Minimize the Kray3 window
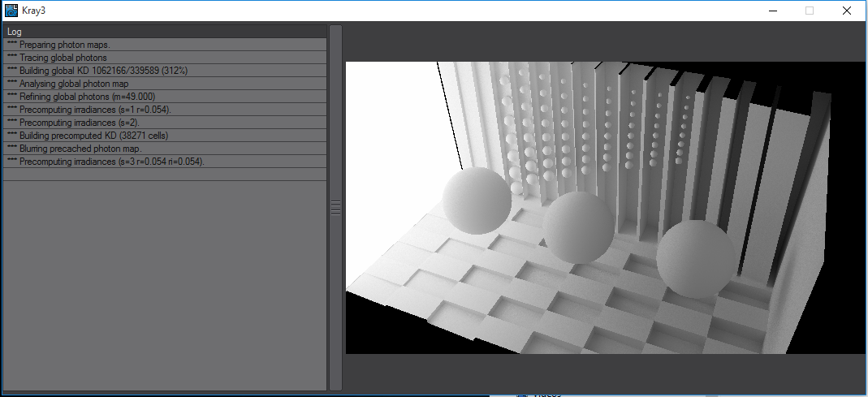This screenshot has width=868, height=397. tap(772, 11)
